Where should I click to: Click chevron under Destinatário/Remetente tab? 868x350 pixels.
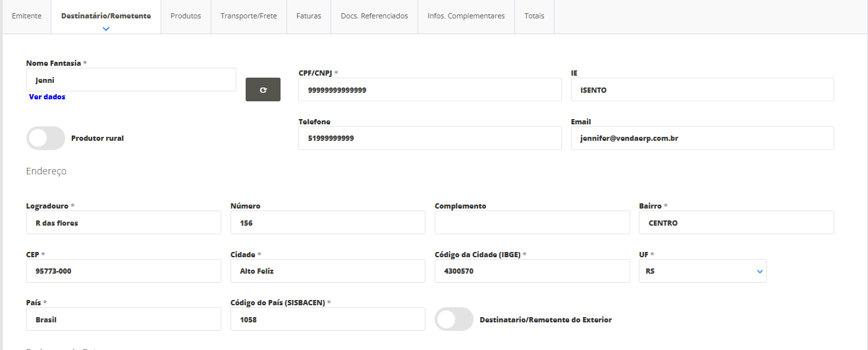click(x=106, y=28)
